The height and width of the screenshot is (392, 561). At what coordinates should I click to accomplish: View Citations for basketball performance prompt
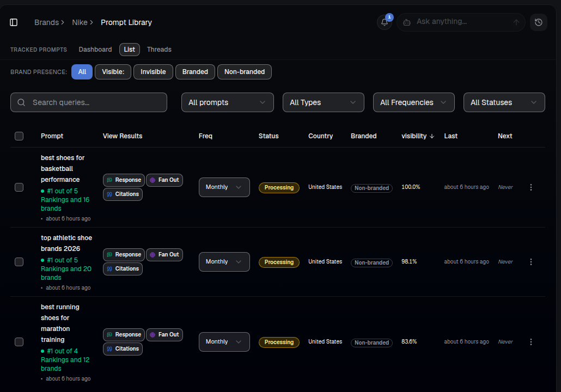coord(123,194)
